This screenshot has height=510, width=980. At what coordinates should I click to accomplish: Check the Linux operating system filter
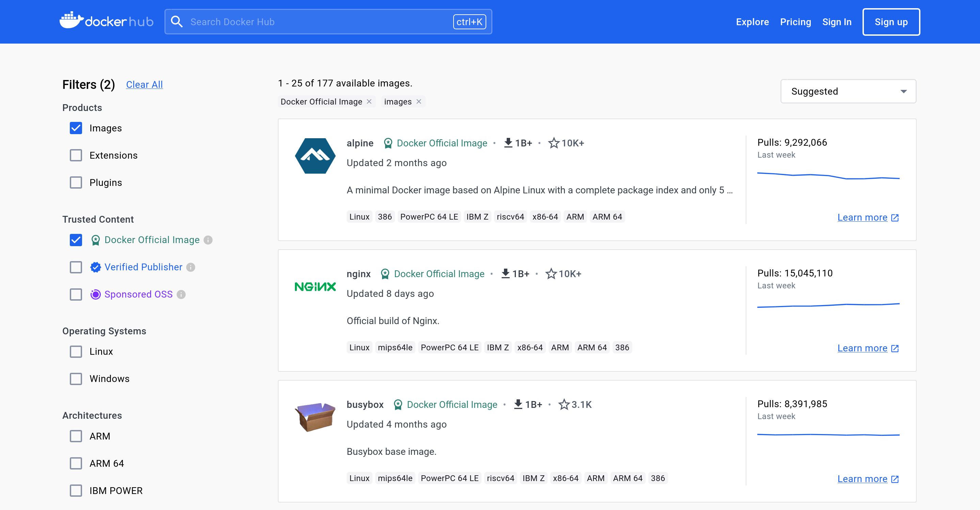(76, 352)
